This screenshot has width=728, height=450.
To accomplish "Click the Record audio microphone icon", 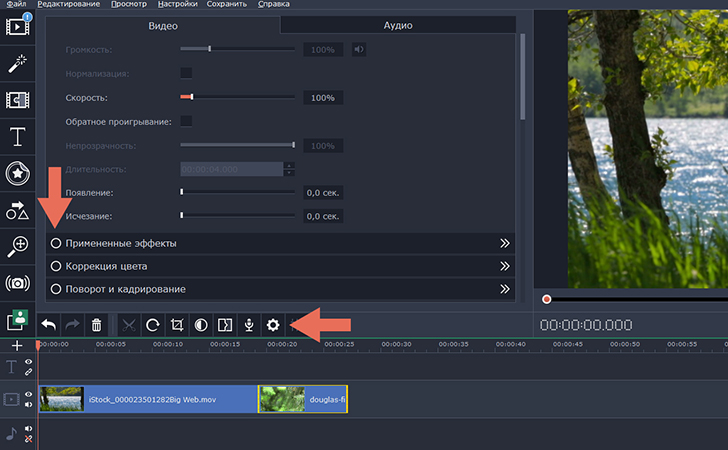I will click(x=248, y=324).
